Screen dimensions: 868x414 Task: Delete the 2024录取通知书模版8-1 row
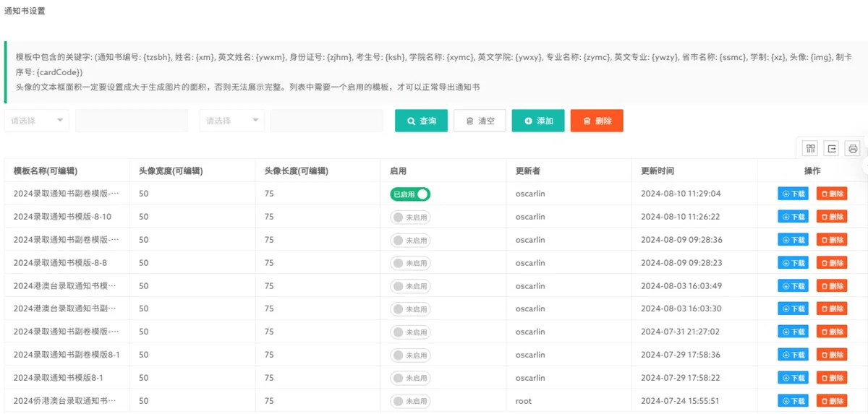(x=832, y=378)
